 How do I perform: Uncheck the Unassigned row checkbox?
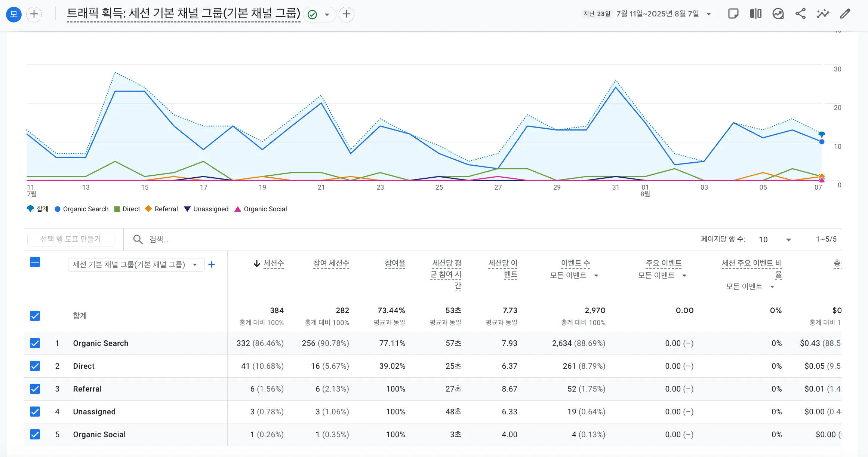[35, 412]
